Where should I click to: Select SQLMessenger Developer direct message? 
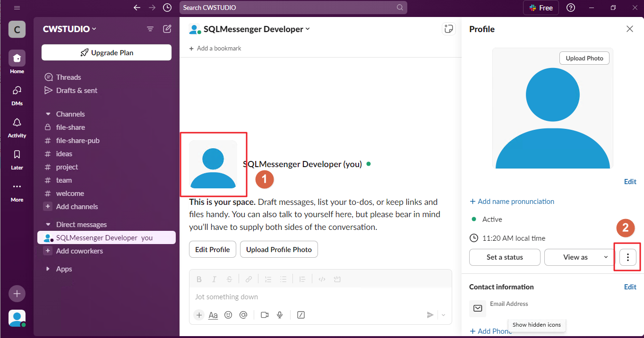pos(106,237)
